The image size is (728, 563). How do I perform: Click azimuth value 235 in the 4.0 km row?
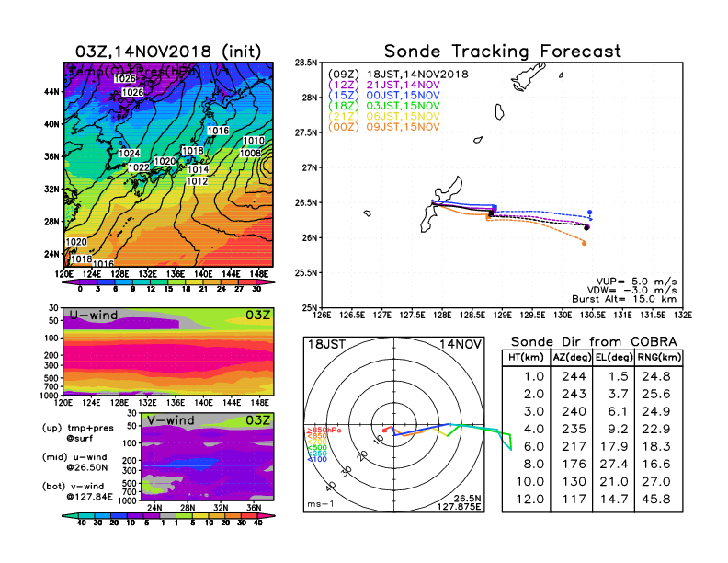pyautogui.click(x=574, y=430)
